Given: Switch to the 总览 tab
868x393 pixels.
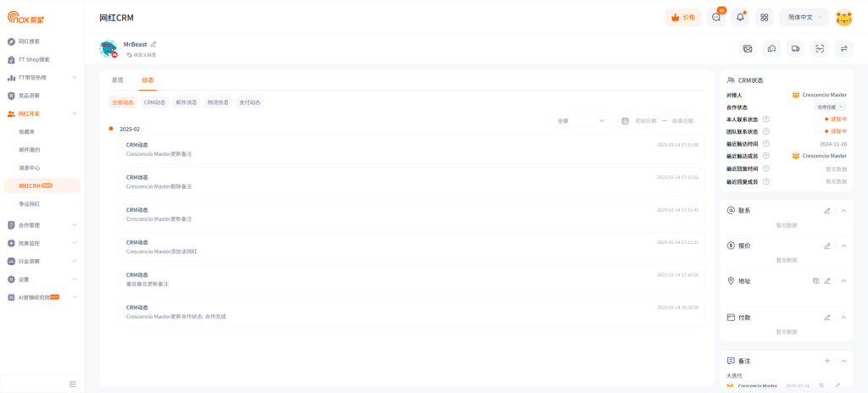Looking at the screenshot, I should 118,80.
